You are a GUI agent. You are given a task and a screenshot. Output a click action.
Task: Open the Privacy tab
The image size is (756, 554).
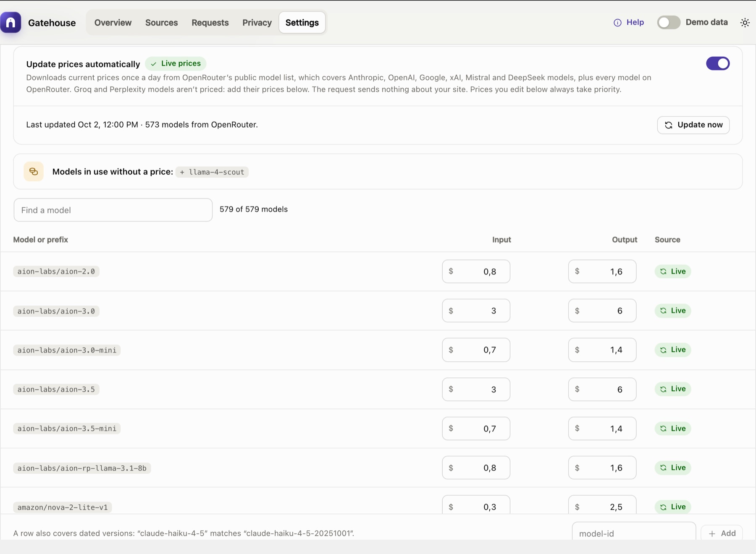tap(257, 23)
